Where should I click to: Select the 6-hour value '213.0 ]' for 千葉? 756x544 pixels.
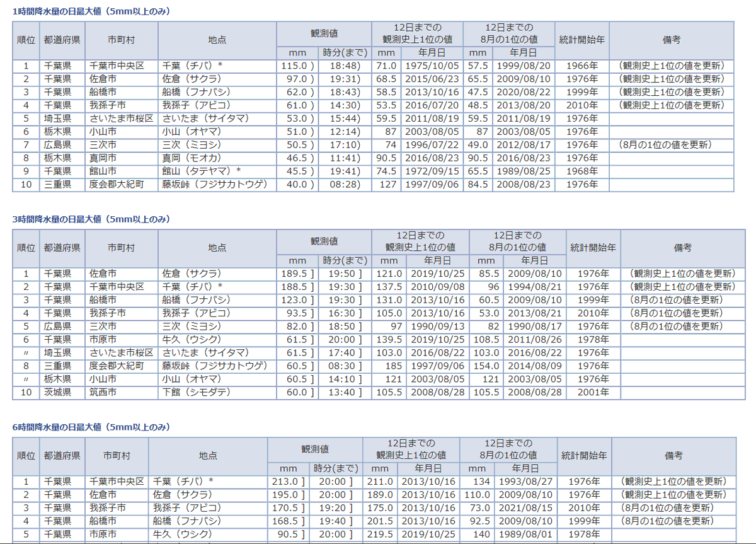click(289, 482)
